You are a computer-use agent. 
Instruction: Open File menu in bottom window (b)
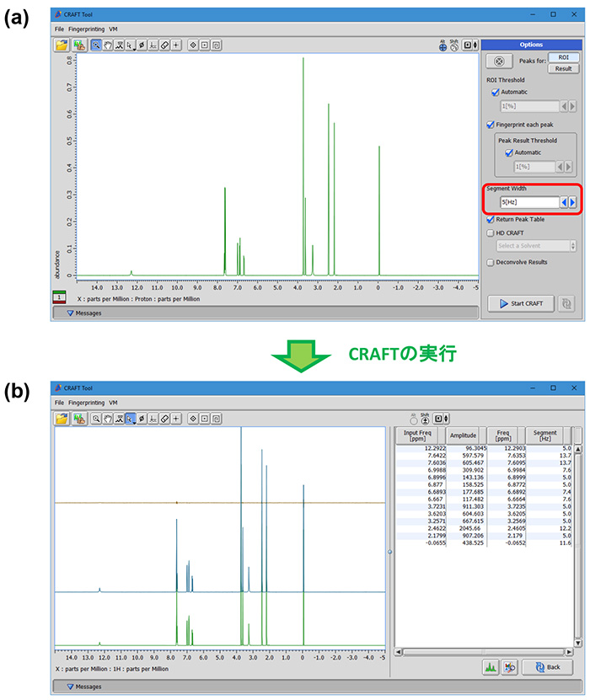59,403
